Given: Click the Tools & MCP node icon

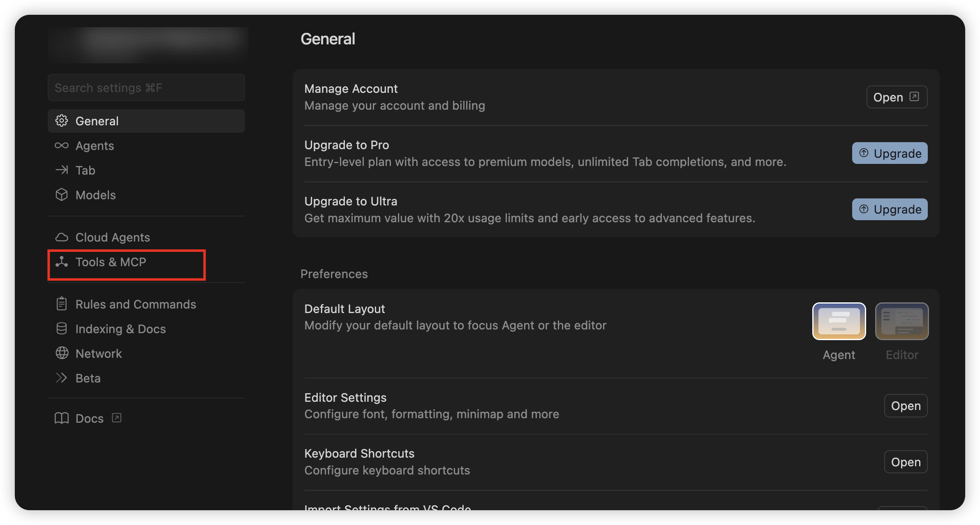Looking at the screenshot, I should (62, 262).
